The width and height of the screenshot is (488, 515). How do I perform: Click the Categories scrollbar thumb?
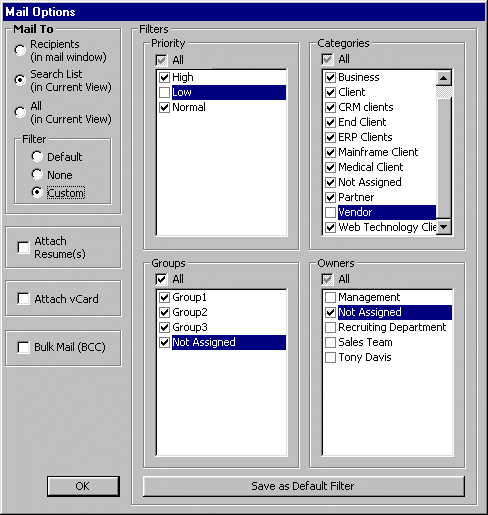pyautogui.click(x=444, y=92)
